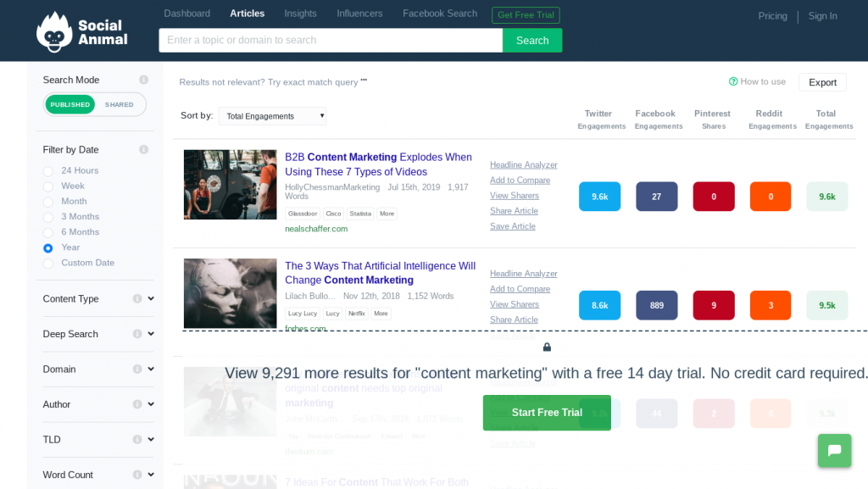Click the Start Free Trial button
Image resolution: width=868 pixels, height=489 pixels.
(x=547, y=413)
